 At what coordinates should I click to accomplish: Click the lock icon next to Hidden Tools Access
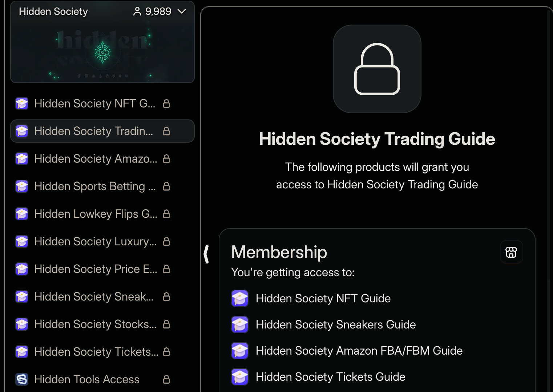click(166, 379)
